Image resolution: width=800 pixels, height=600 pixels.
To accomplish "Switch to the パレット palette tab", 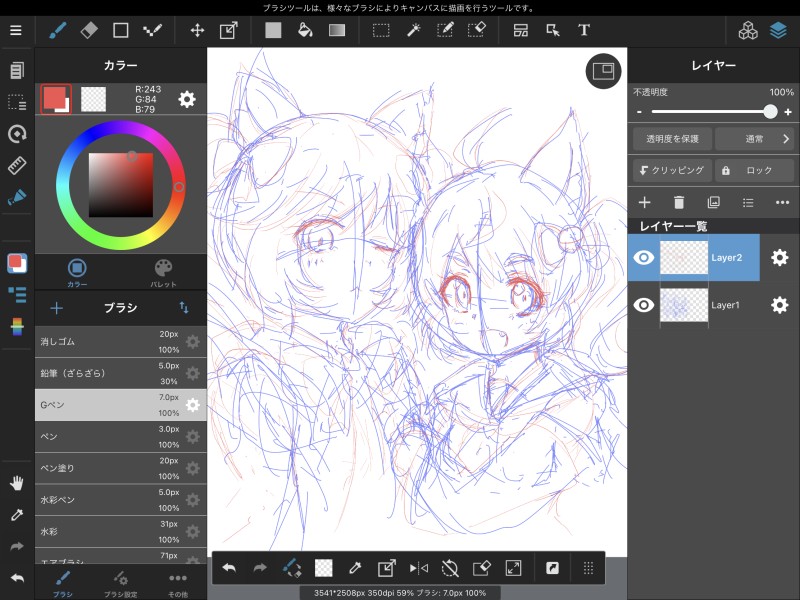I will (163, 272).
